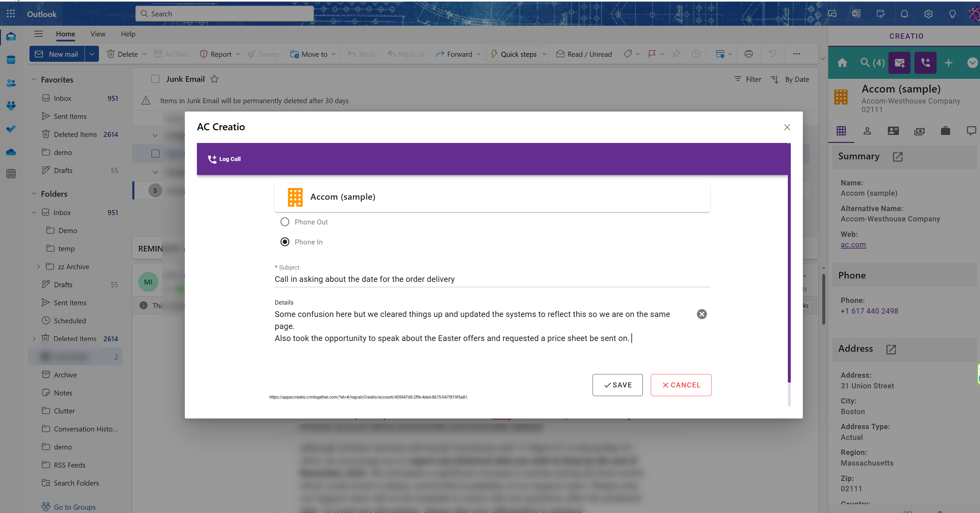The width and height of the screenshot is (980, 513).
Task: Close the AC Creatio dialog
Action: (787, 127)
